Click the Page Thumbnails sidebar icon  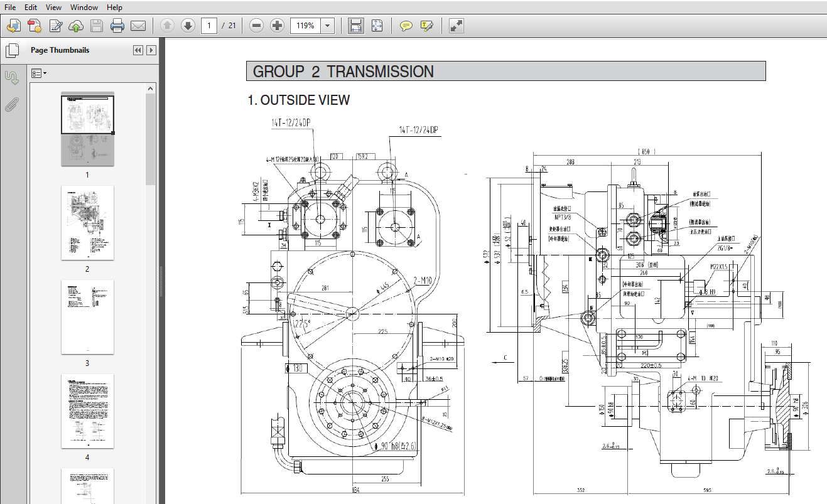11,50
